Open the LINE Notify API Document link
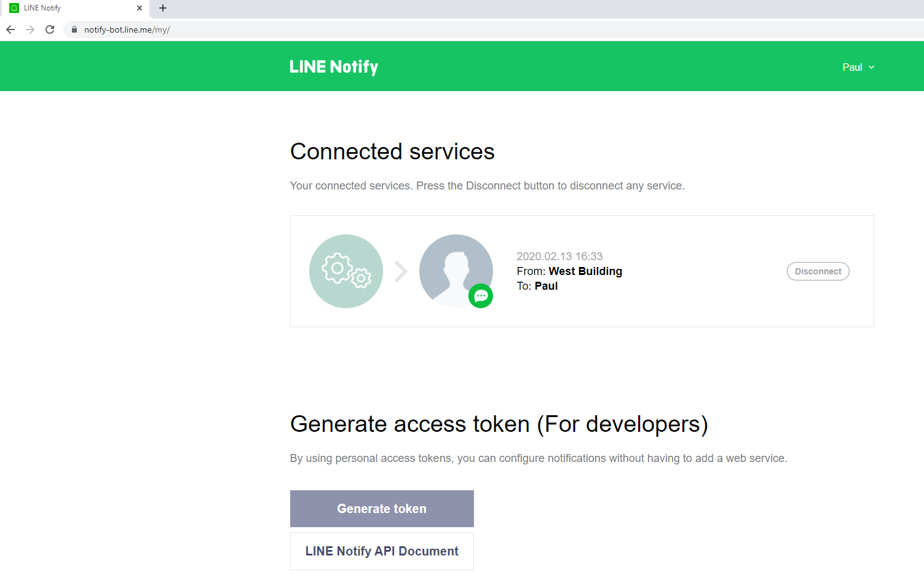The height and width of the screenshot is (577, 924). point(382,551)
